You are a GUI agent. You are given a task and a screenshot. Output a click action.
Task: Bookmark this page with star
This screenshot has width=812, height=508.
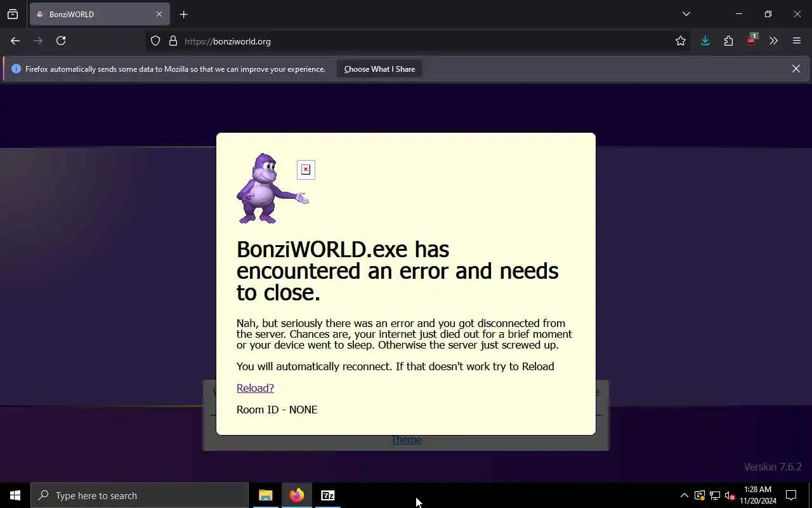[x=681, y=41]
